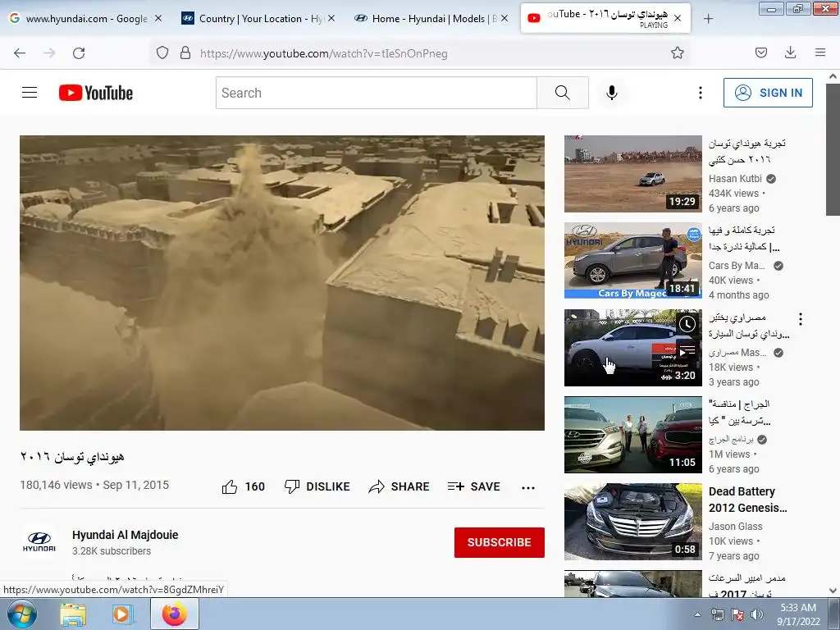Open the 19:29 Hasan Kutbi video thumbnail
This screenshot has width=840, height=630.
632,174
